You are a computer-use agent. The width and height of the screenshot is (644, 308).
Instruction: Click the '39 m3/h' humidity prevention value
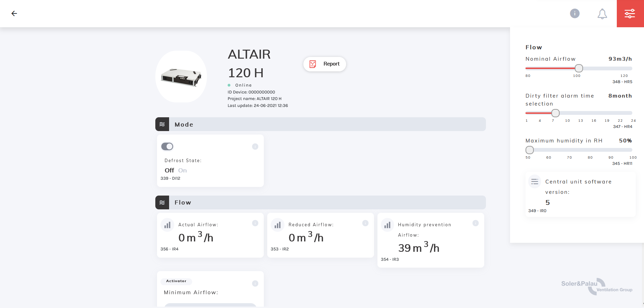[419, 247]
